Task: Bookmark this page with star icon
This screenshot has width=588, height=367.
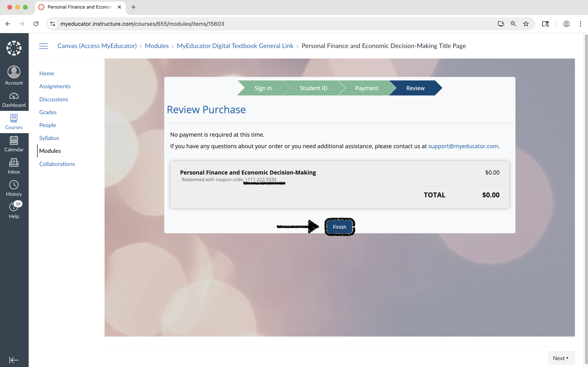Action: [x=526, y=24]
